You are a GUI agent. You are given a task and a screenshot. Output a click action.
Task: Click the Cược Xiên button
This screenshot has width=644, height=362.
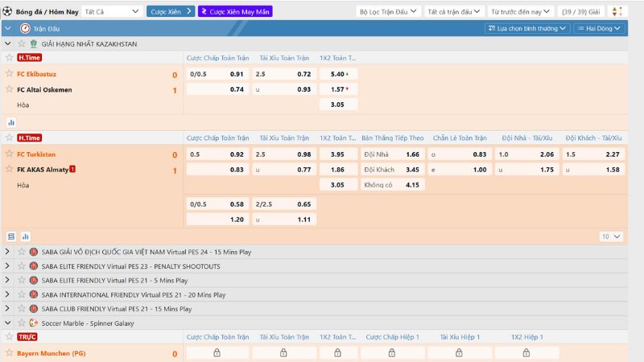click(171, 11)
